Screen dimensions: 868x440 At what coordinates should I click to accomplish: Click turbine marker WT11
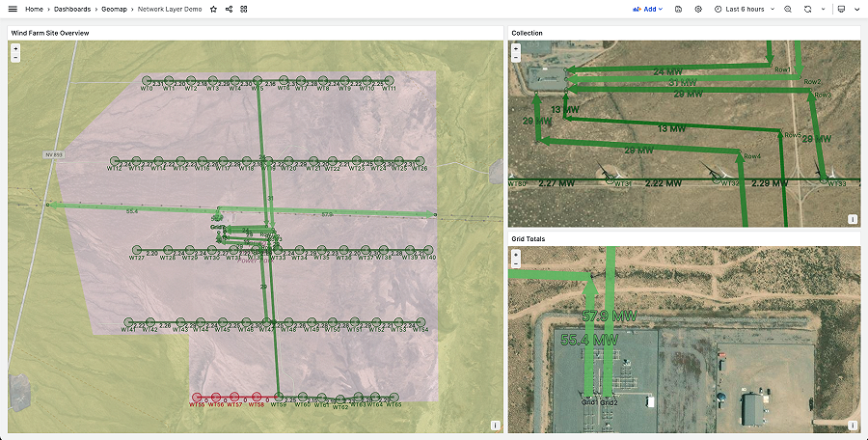pyautogui.click(x=390, y=81)
